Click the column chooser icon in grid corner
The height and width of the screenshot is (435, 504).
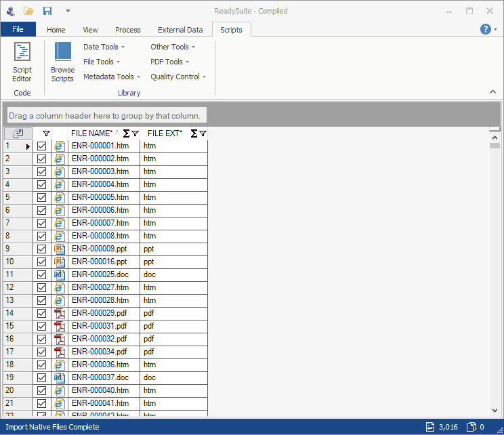pyautogui.click(x=18, y=133)
